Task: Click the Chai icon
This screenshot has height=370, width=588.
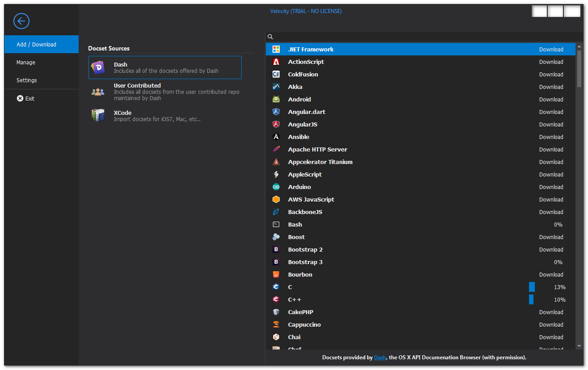Action: [x=276, y=337]
